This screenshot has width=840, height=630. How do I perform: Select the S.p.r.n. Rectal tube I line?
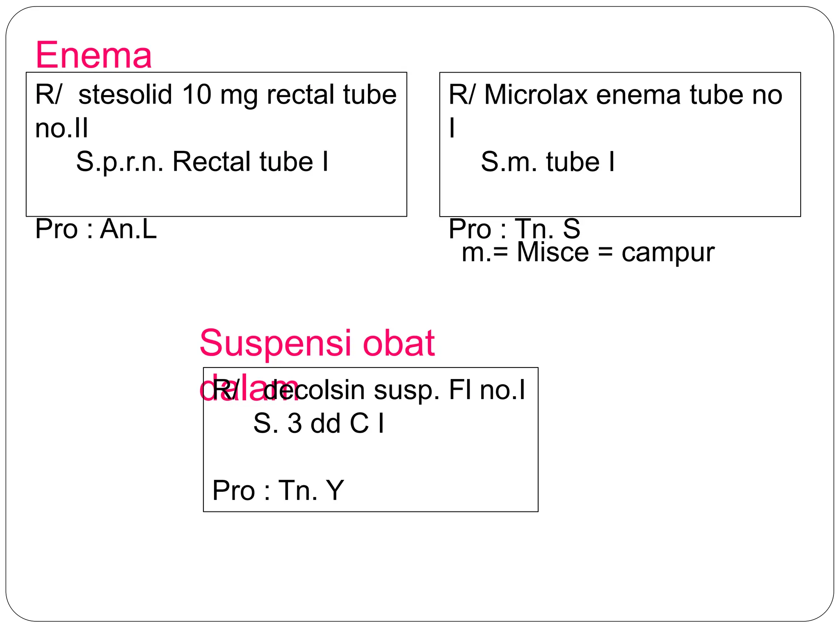[202, 162]
